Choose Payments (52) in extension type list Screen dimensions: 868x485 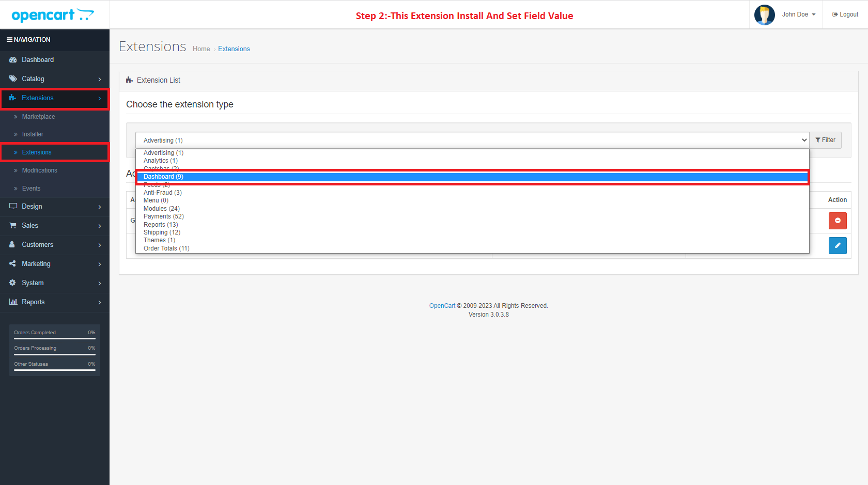coord(163,216)
